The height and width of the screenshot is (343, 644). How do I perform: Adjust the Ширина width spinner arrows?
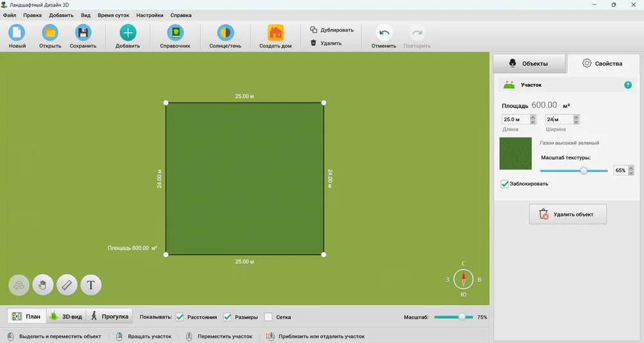tap(576, 119)
